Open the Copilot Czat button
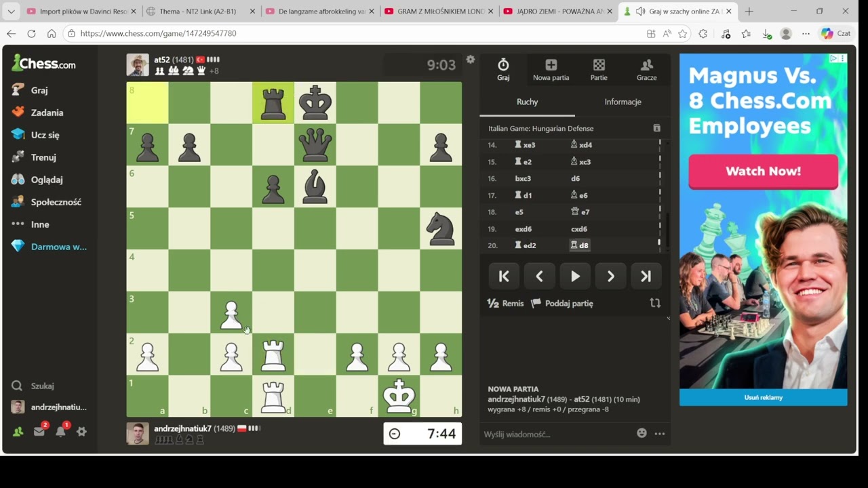 pos(836,33)
